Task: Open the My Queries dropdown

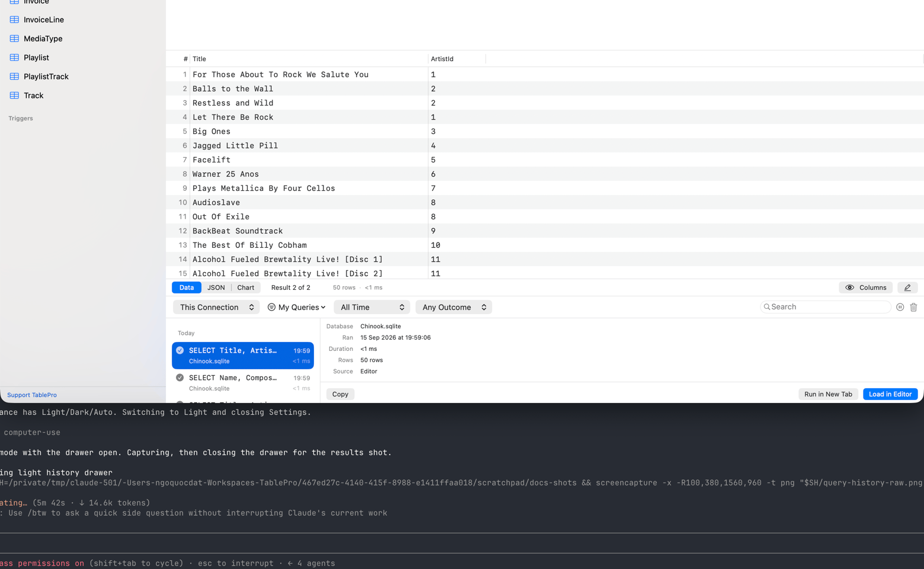Action: point(296,307)
